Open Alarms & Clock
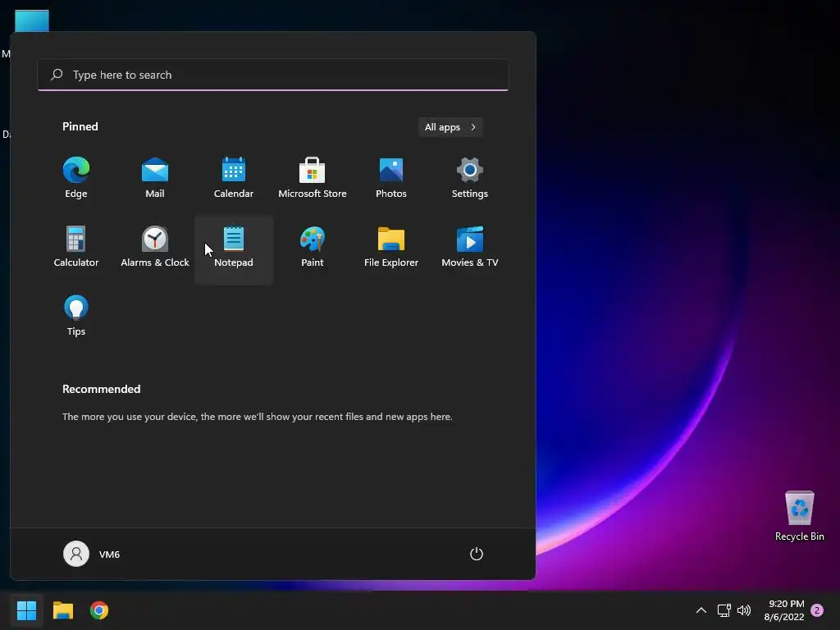840x630 pixels. [x=155, y=247]
